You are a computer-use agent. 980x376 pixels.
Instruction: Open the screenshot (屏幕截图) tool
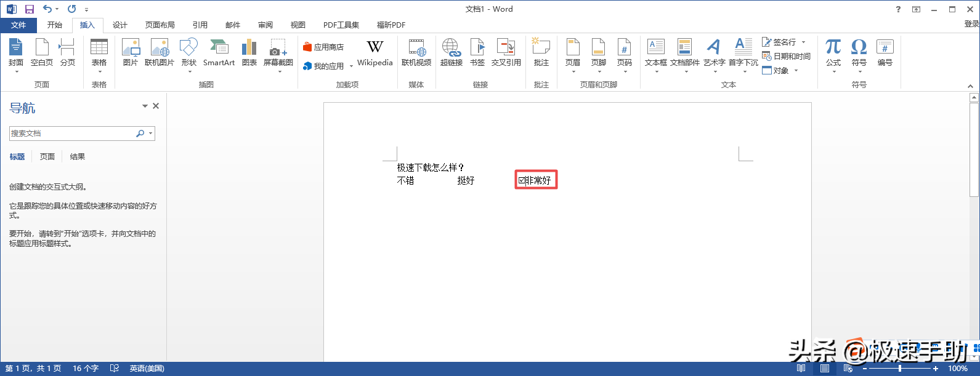pyautogui.click(x=278, y=55)
